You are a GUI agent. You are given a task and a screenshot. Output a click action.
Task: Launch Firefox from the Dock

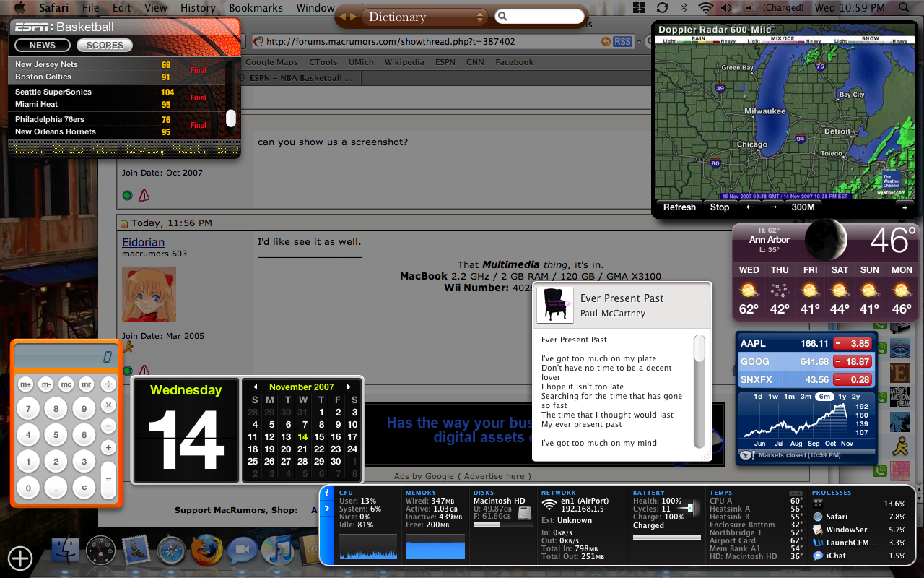point(207,551)
